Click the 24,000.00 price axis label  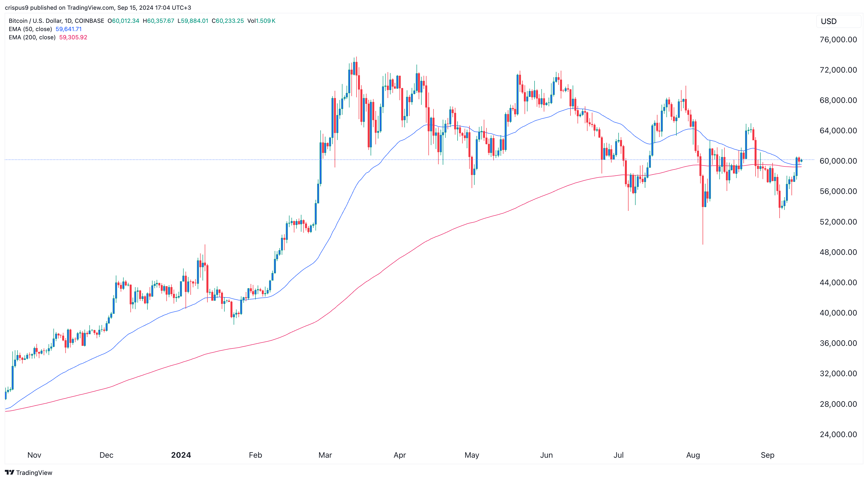tap(838, 434)
